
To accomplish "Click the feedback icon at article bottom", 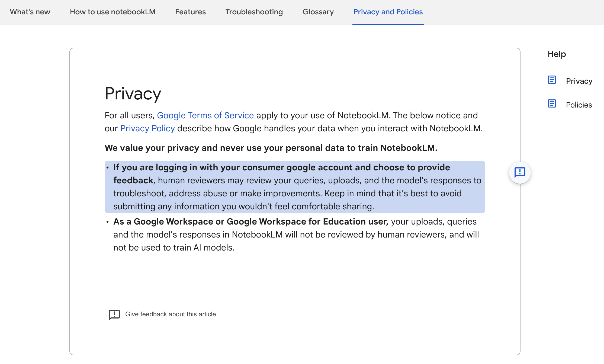I will coord(114,315).
